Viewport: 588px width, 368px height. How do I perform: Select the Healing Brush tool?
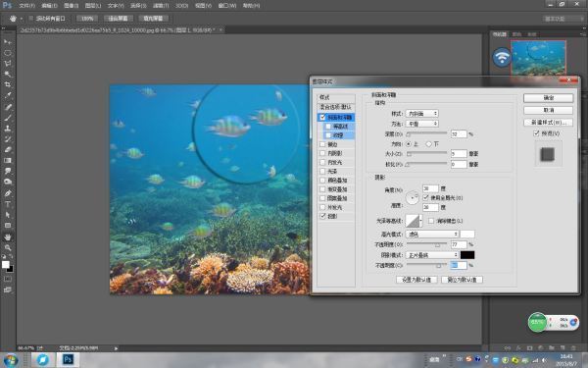[x=8, y=107]
